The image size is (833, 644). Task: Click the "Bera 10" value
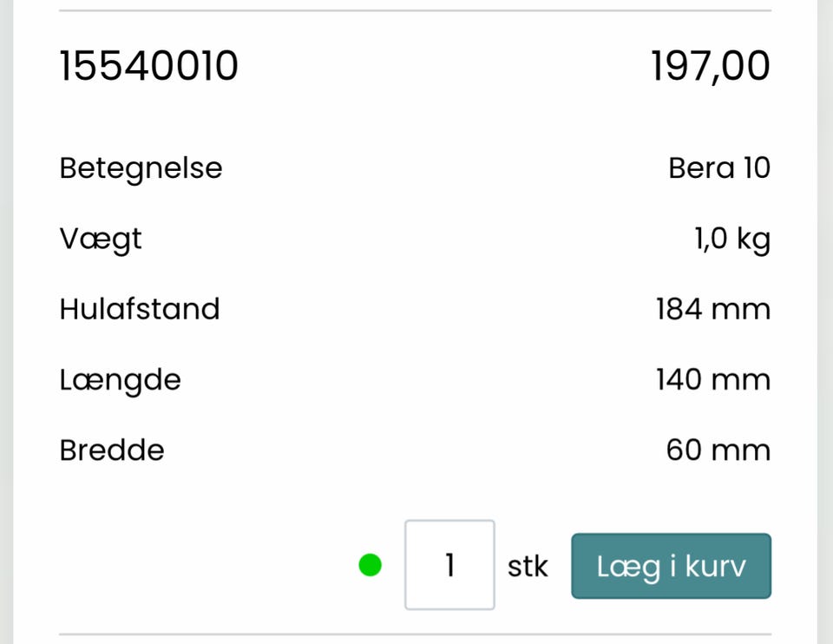[x=719, y=168]
